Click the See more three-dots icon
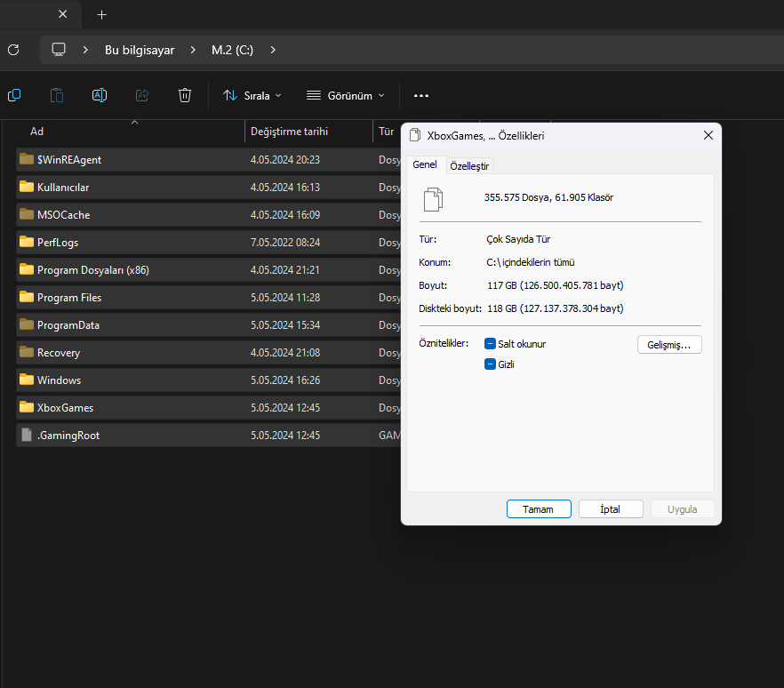The width and height of the screenshot is (784, 688). point(421,95)
